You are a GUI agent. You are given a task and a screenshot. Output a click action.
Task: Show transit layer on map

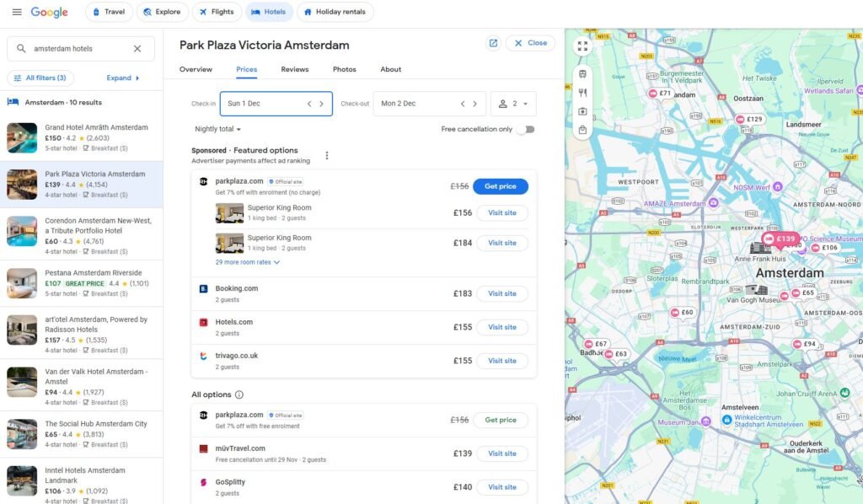[582, 73]
